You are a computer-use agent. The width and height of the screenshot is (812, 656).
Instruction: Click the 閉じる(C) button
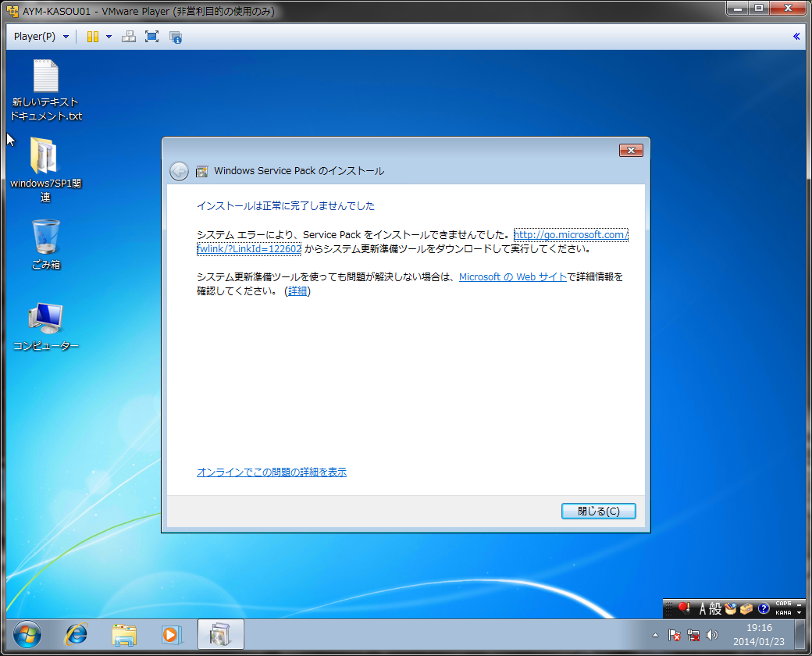tap(599, 511)
